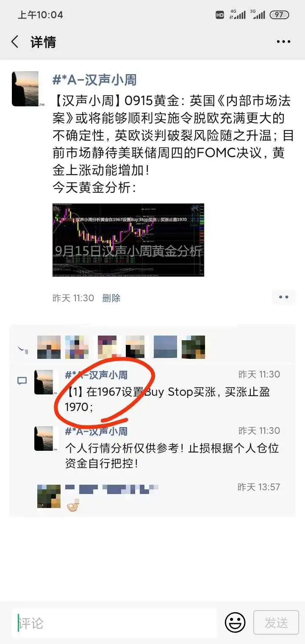
Task: Select the comment about 止损根据个人仓位
Action: point(172,455)
